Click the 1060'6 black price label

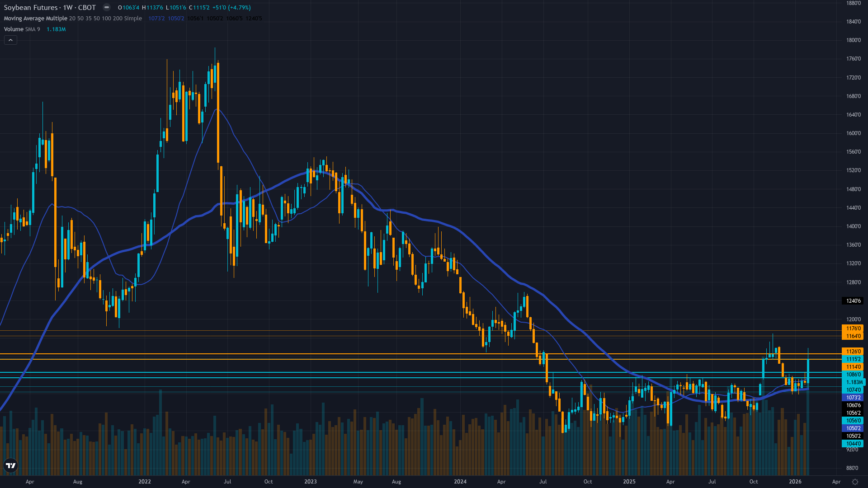(853, 405)
